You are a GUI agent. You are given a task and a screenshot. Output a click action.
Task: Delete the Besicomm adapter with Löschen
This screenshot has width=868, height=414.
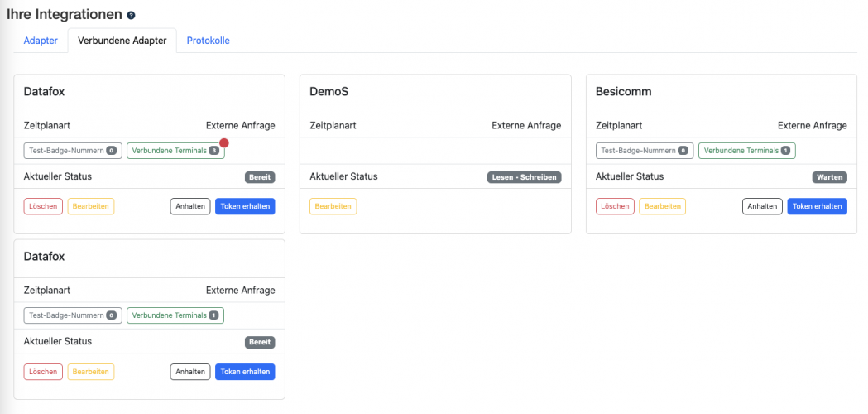pos(615,206)
